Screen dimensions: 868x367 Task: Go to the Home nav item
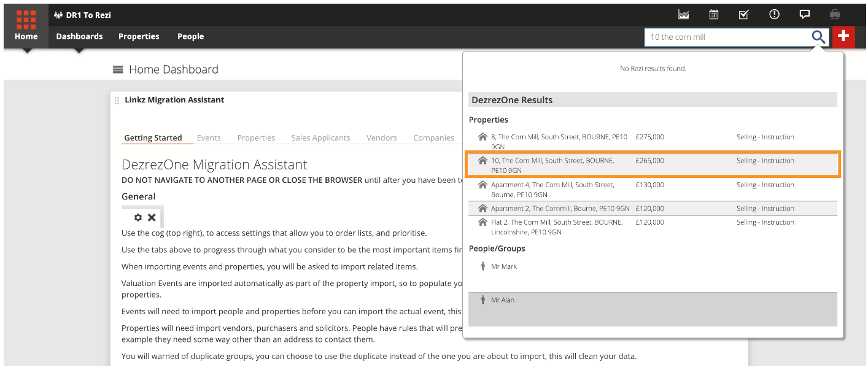(x=26, y=36)
